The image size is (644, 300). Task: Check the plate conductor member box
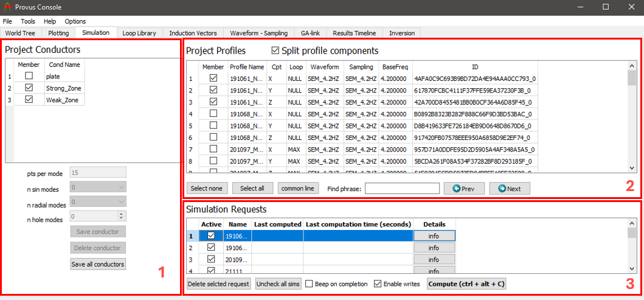pyautogui.click(x=28, y=77)
